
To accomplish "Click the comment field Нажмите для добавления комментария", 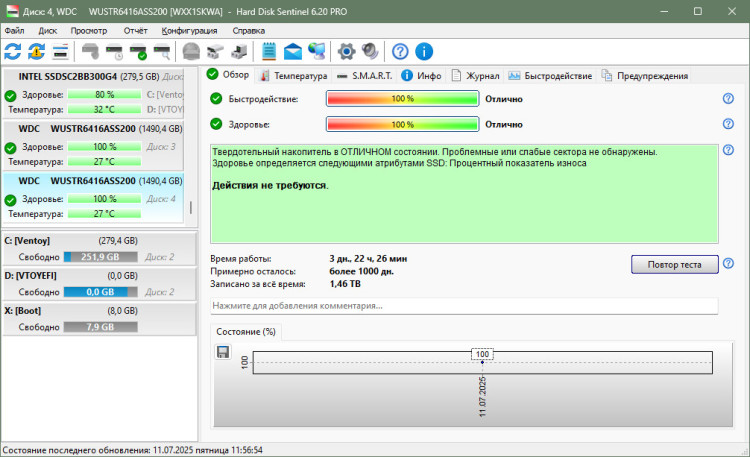I will (x=463, y=305).
